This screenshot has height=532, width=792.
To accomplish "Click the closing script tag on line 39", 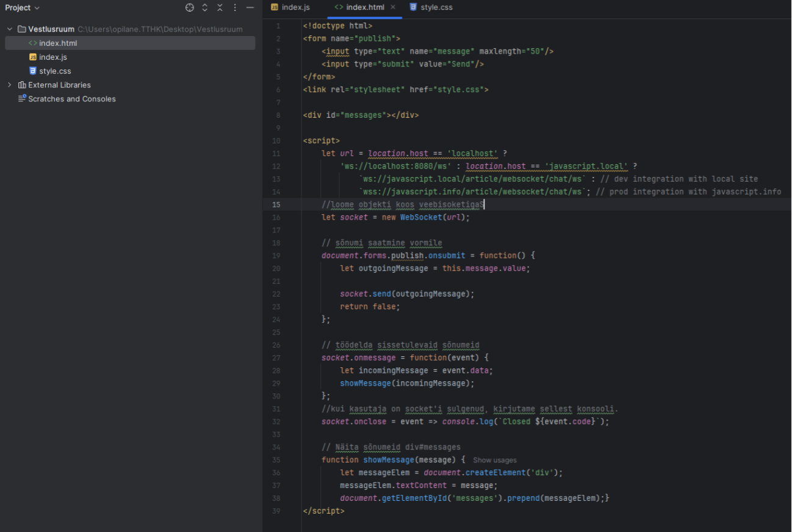I will 323,511.
